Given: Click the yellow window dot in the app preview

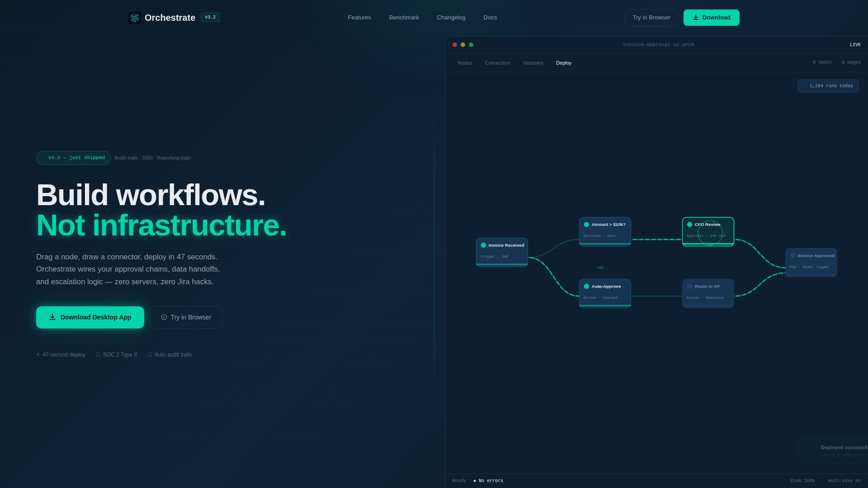Looking at the screenshot, I should (x=463, y=45).
